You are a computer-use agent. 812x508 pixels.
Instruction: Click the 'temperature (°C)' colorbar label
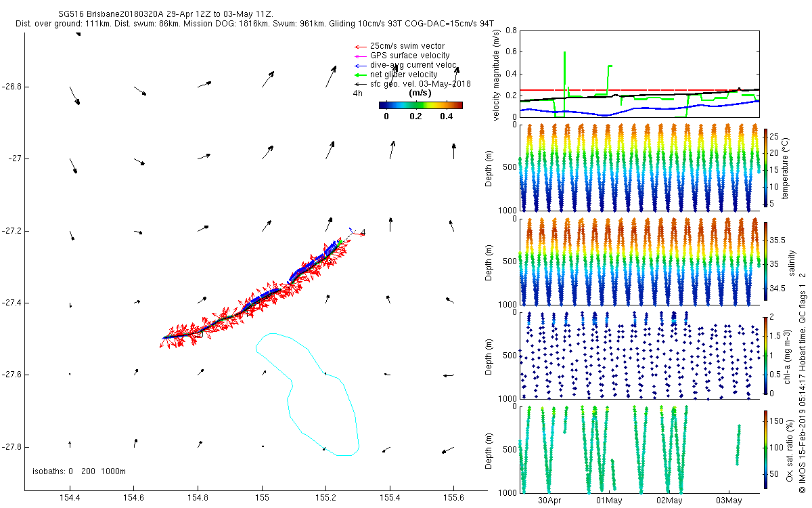(786, 167)
